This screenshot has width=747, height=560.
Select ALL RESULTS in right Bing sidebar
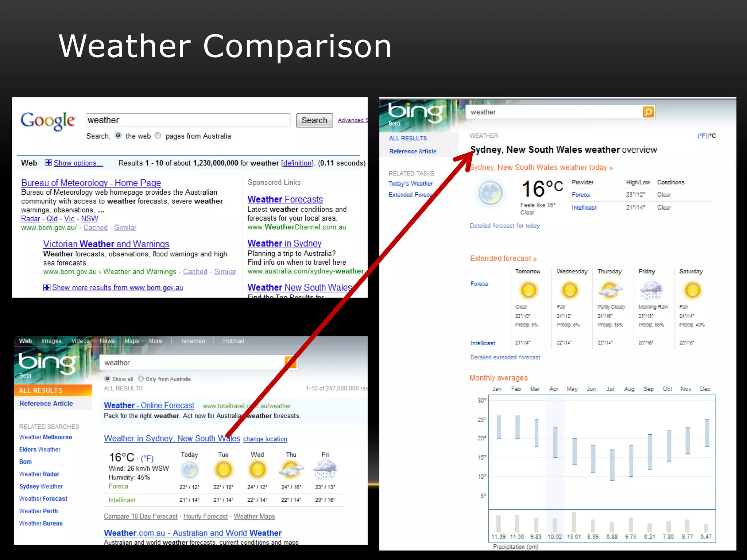[419, 138]
